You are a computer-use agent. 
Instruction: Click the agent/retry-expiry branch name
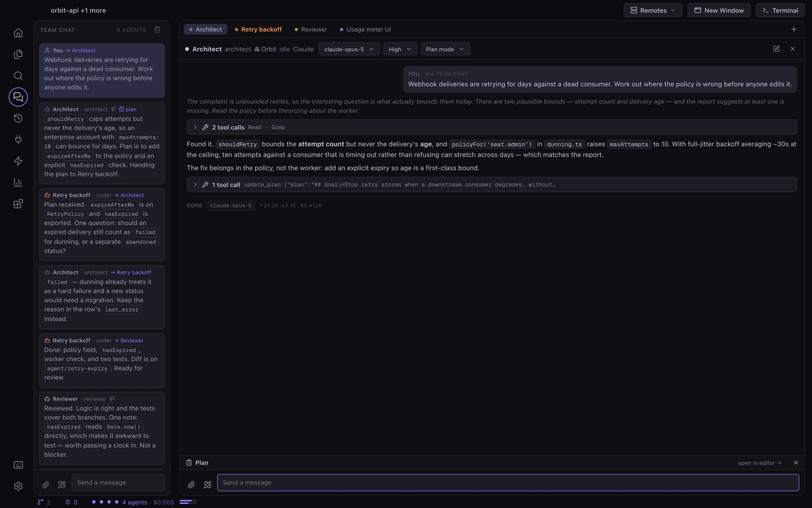click(77, 369)
